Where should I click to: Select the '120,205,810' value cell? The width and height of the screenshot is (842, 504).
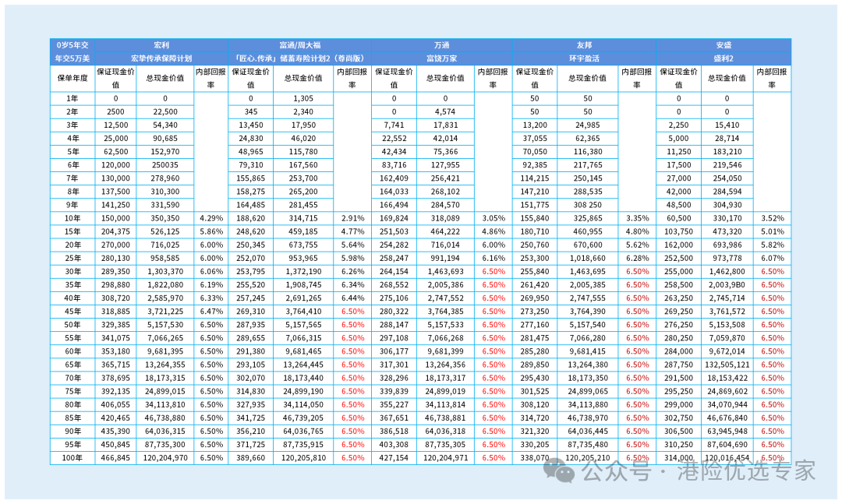(303, 458)
